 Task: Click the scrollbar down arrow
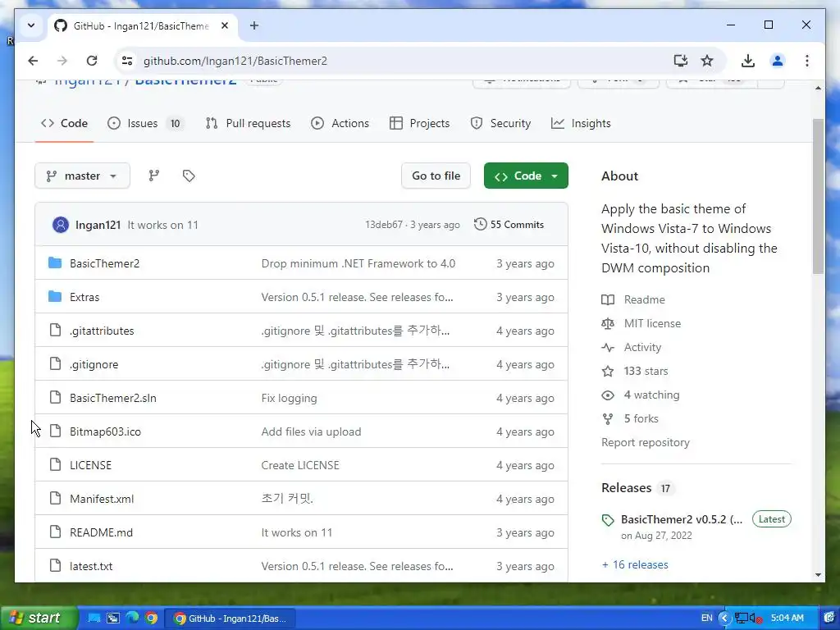point(818,575)
